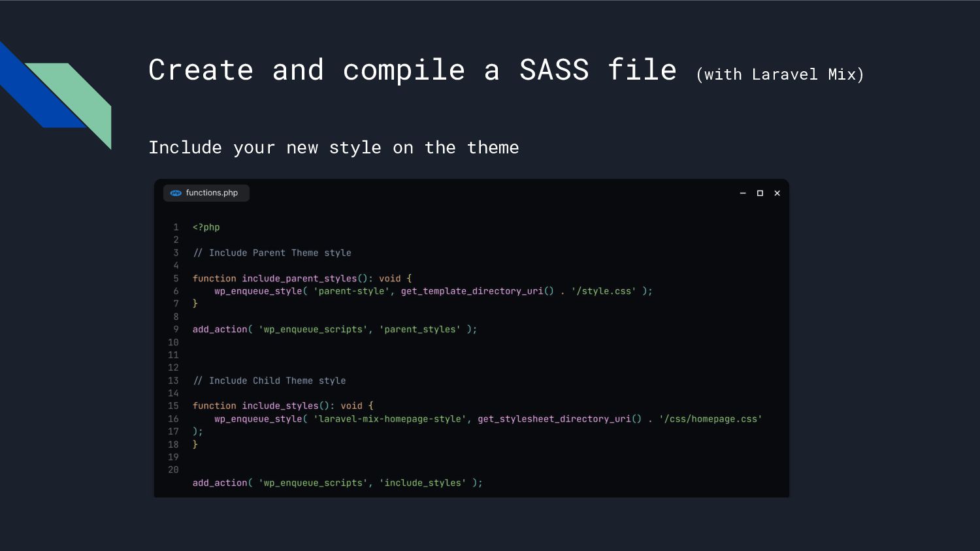Click the 'parent-style' string on line 6
The image size is (980, 551).
pos(351,291)
